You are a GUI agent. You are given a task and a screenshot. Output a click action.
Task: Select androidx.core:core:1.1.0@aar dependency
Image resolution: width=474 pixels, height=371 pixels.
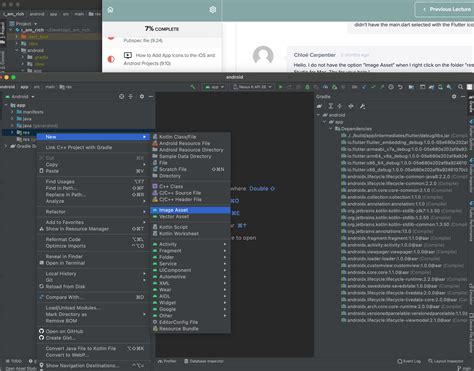click(378, 272)
